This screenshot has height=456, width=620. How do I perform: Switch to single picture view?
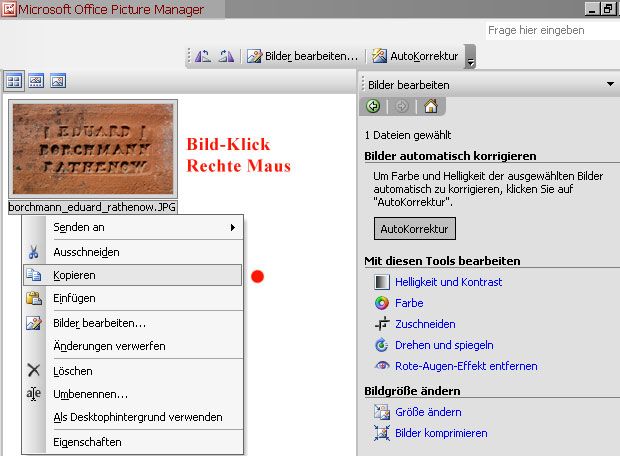58,81
